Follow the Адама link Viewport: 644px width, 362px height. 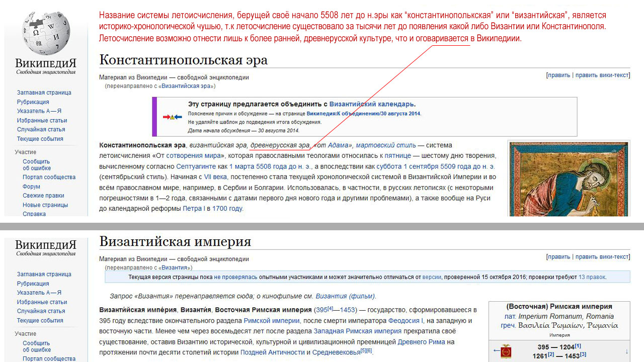(x=338, y=146)
